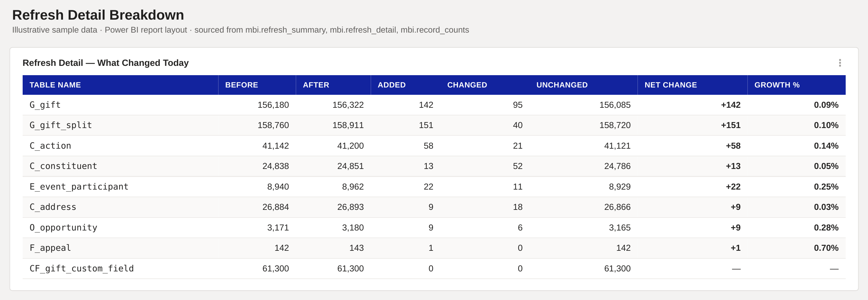Sort by the BEFORE column header
Screen dimensions: 868x300
click(257, 85)
